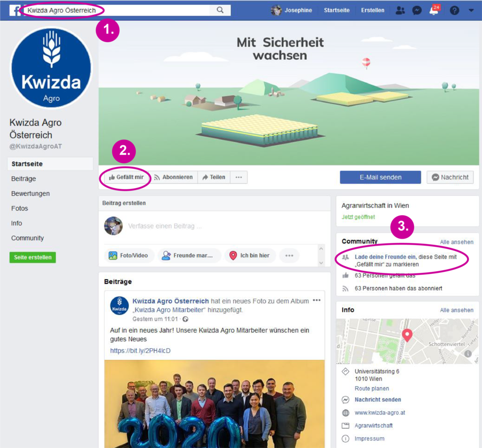Open Bewertungen in left menu
The image size is (482, 448).
click(x=30, y=194)
